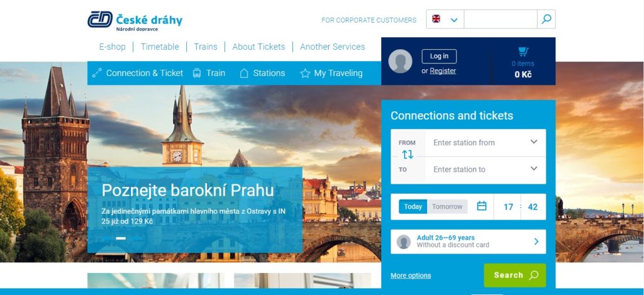Click the České dráhy logo

(x=135, y=21)
